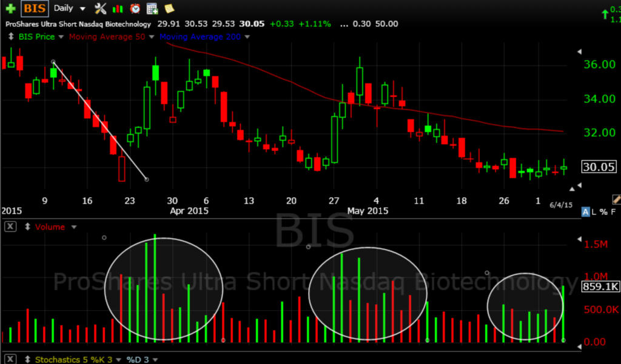Viewport: 621px width, 364px height.
Task: Click the May 2015 time axis label
Action: [x=368, y=211]
